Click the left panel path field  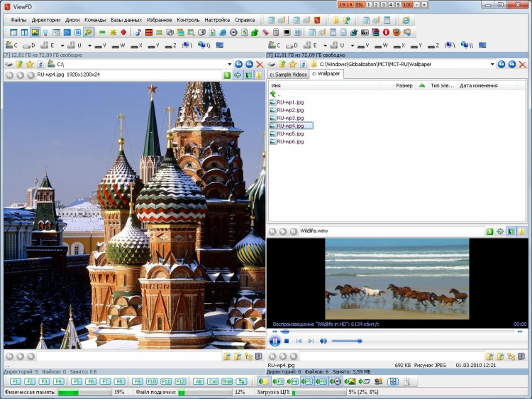tap(139, 64)
